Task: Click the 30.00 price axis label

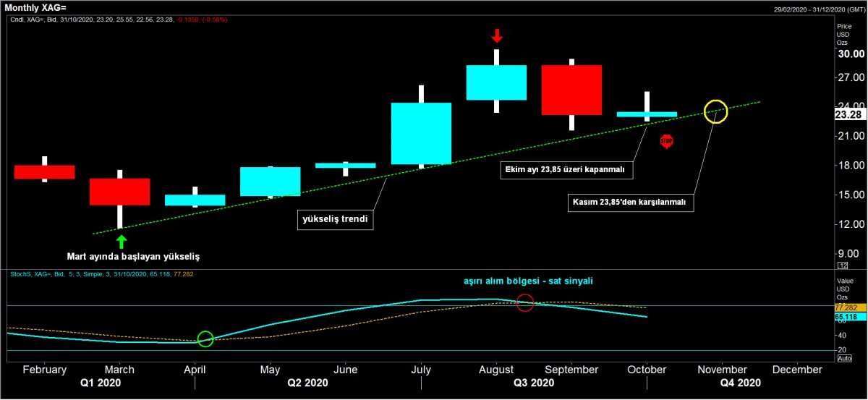Action: [x=851, y=54]
